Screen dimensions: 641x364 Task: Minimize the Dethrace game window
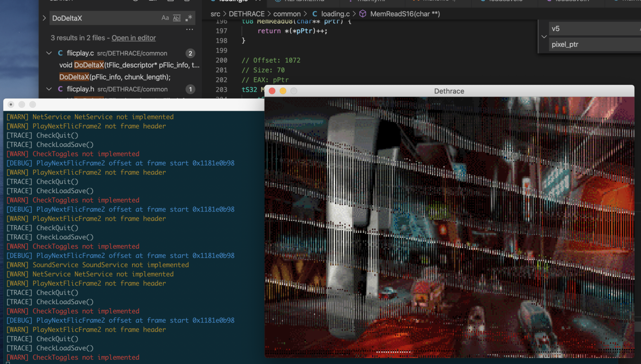(283, 91)
